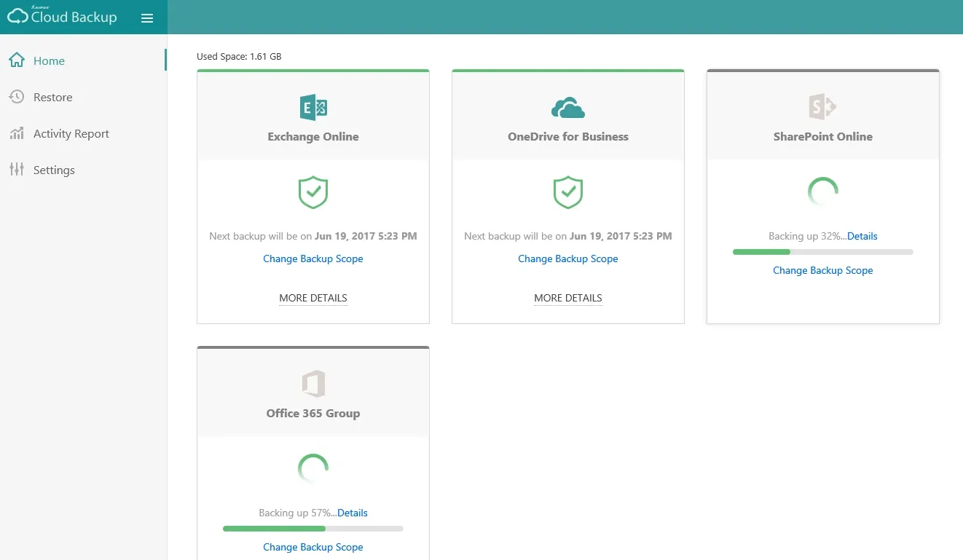Click the Home house icon
Image resolution: width=963 pixels, height=560 pixels.
tap(16, 60)
